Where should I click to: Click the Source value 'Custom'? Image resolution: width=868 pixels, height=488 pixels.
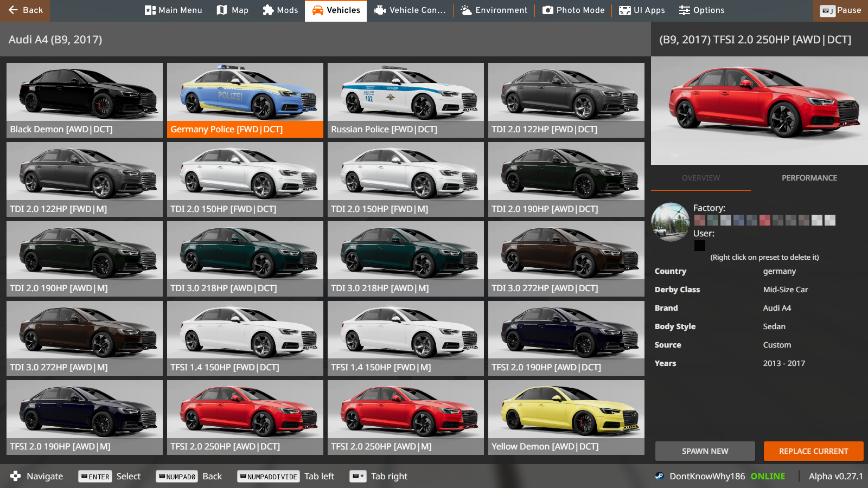pos(777,345)
